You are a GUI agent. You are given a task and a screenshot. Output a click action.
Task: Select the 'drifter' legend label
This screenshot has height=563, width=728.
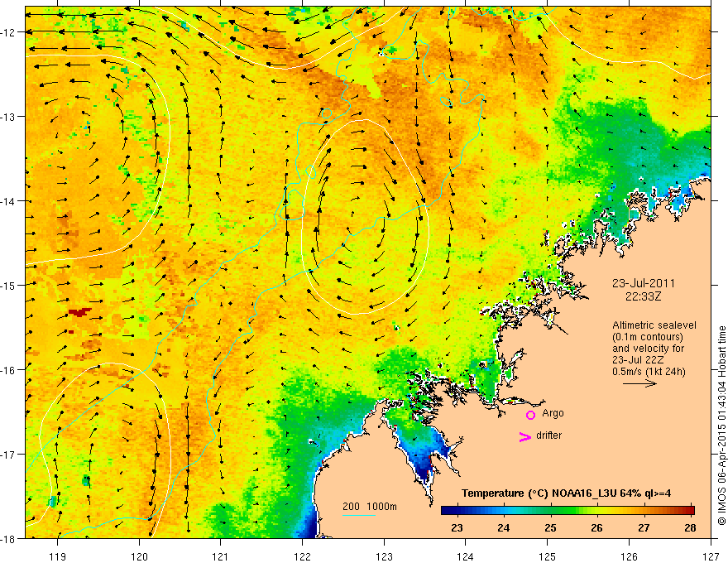point(548,435)
